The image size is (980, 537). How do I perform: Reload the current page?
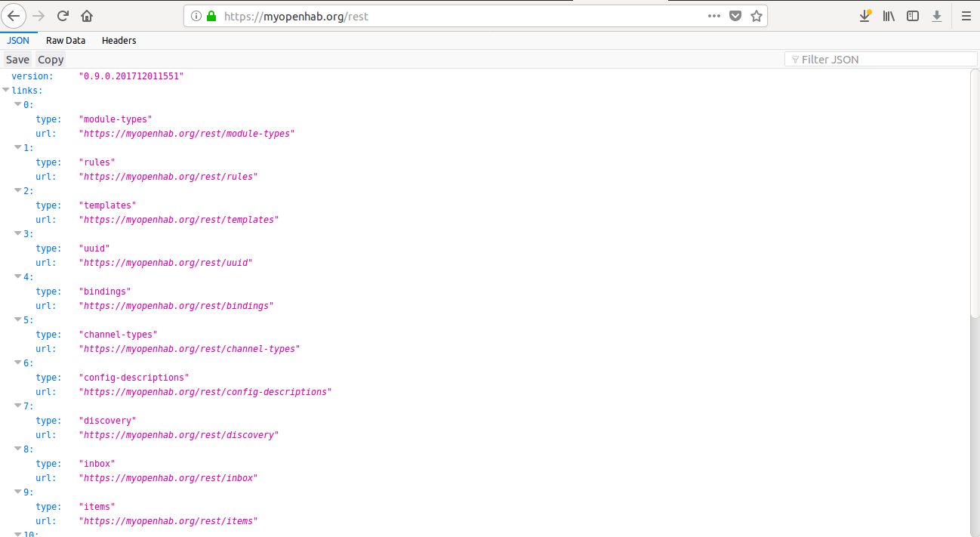tap(63, 16)
